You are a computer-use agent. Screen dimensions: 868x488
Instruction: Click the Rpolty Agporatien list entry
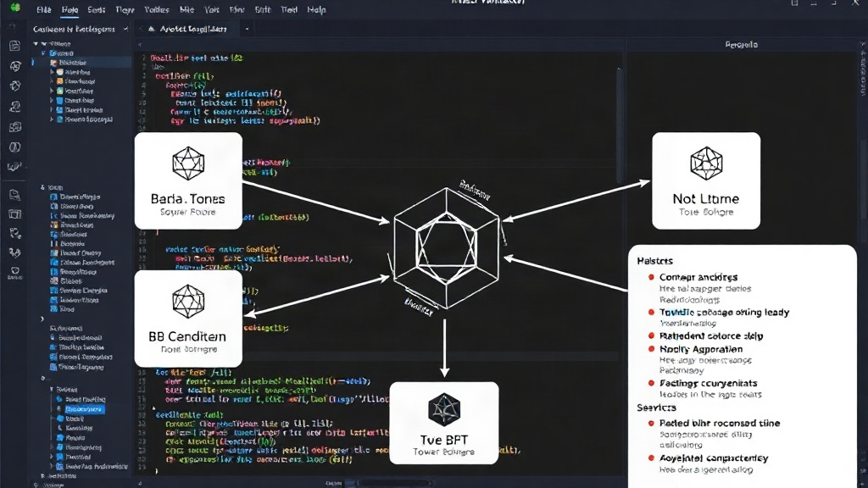tap(701, 349)
